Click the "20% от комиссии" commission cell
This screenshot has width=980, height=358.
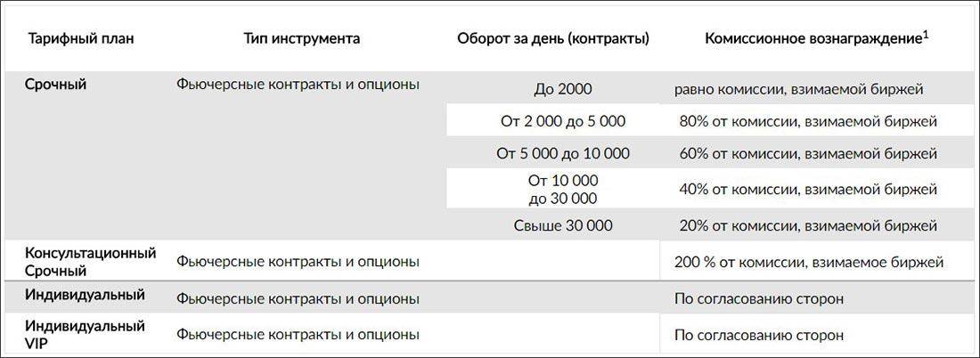click(x=807, y=225)
